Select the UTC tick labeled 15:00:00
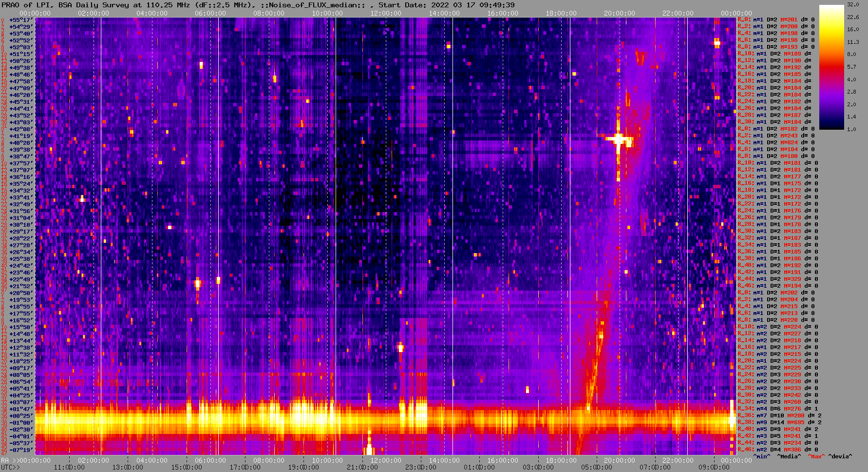The width and height of the screenshot is (868, 472). [x=186, y=467]
